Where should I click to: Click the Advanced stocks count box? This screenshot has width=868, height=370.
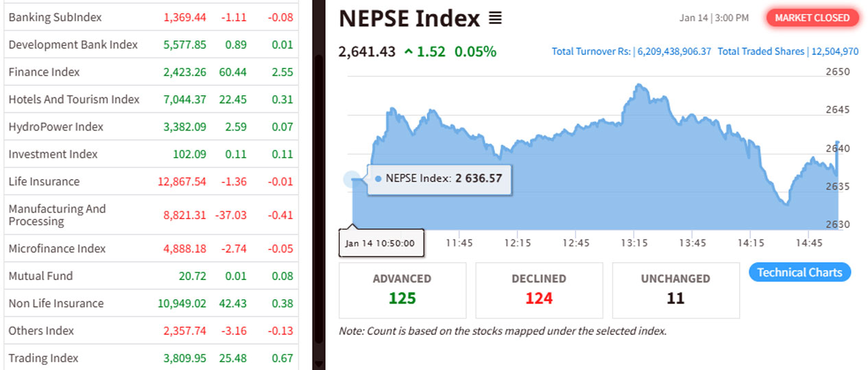pos(402,290)
